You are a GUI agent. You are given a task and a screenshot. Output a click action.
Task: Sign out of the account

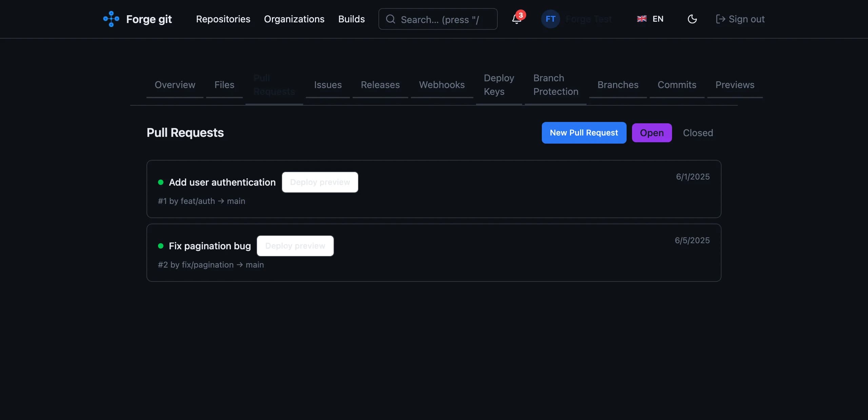[740, 19]
